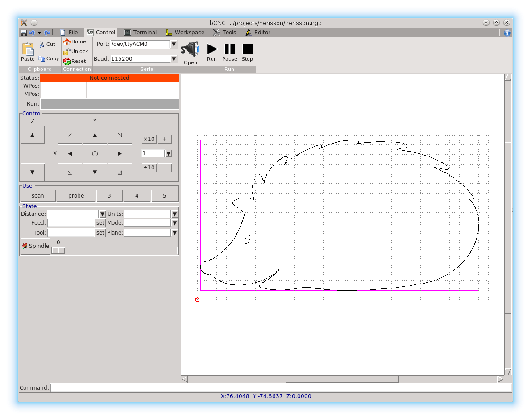The image size is (531, 420).
Task: Click user button 4
Action: (x=137, y=196)
